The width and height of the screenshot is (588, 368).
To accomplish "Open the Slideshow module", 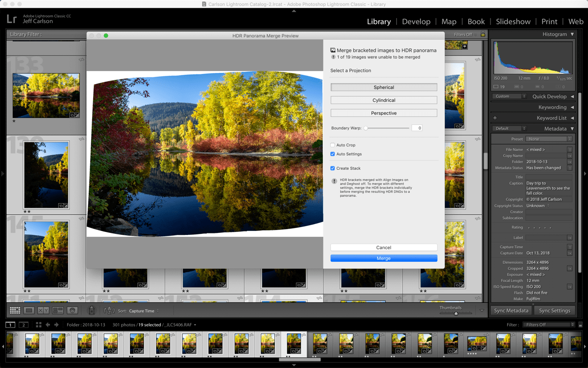I will pos(513,22).
